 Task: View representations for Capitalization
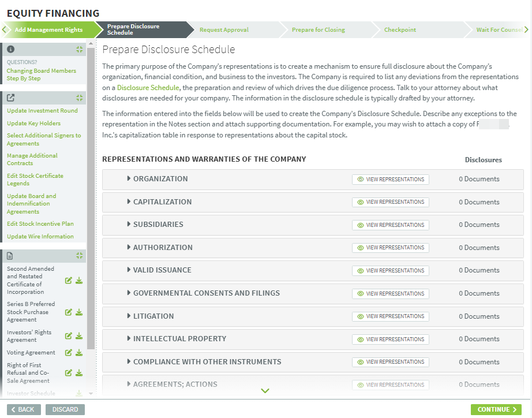pyautogui.click(x=390, y=202)
